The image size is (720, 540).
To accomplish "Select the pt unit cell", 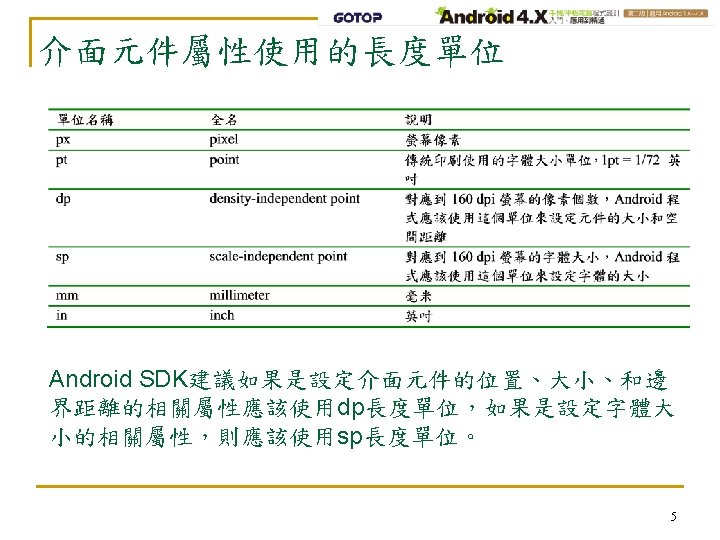I will pos(62,160).
